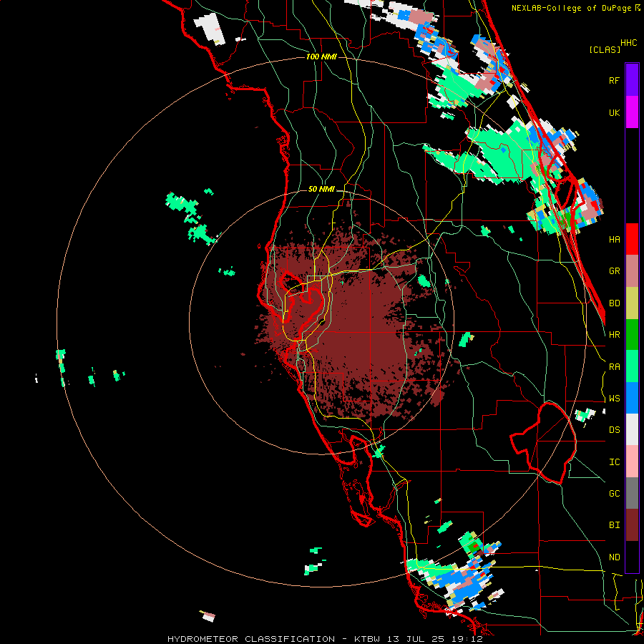Click the 50 NMI range ring label
Screen dimensions: 644x644
click(321, 189)
